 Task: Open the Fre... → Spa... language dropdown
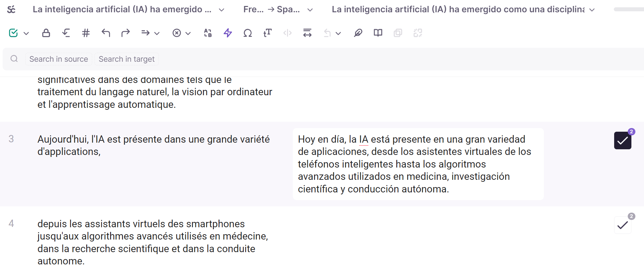(x=278, y=9)
